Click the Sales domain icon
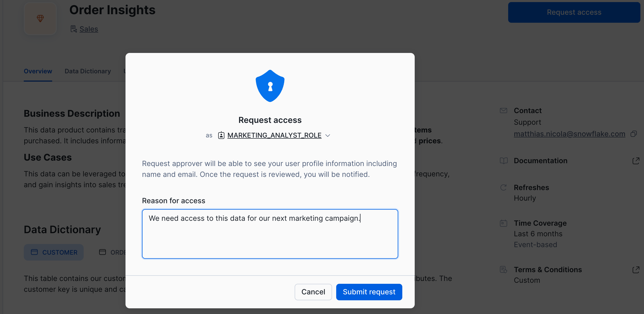This screenshot has width=644, height=314. [x=74, y=29]
